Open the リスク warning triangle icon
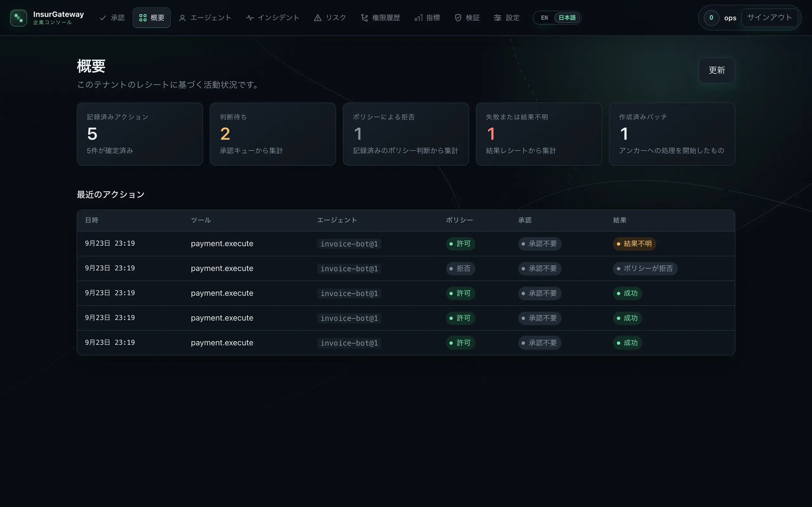This screenshot has width=812, height=507. pos(318,18)
